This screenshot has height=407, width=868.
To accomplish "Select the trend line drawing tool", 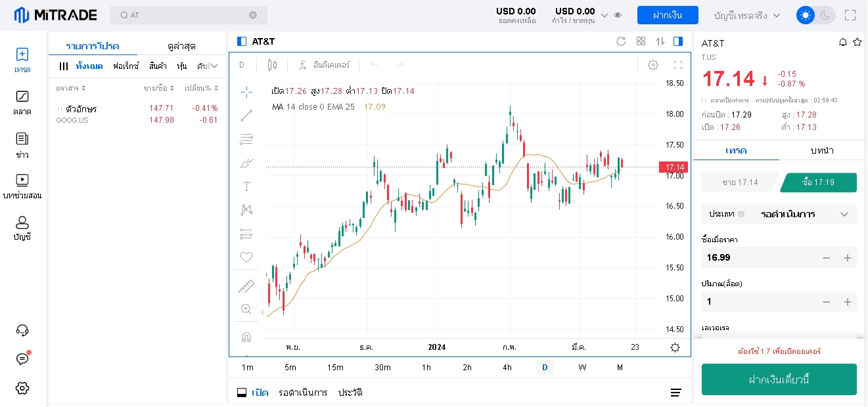I will tap(246, 116).
